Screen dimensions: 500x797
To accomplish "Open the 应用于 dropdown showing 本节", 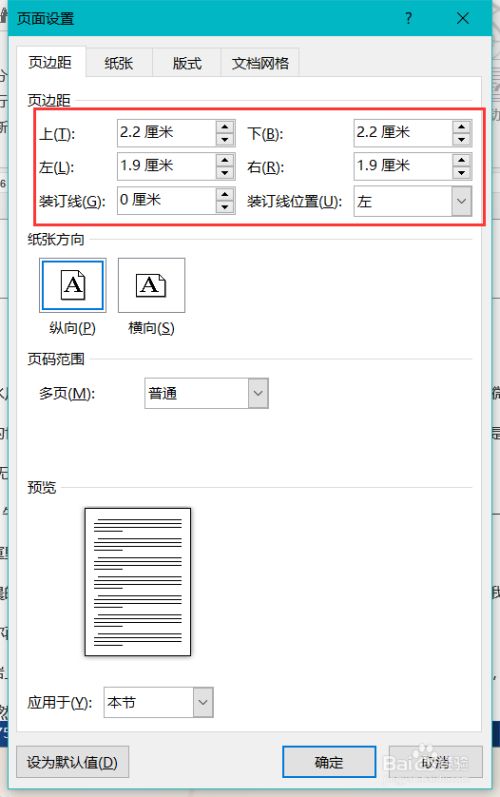I will 203,702.
